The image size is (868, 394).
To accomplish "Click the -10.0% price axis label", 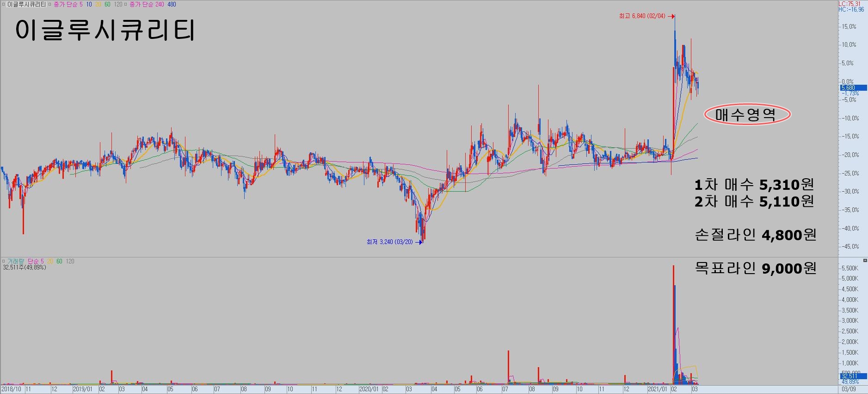I will [850, 118].
